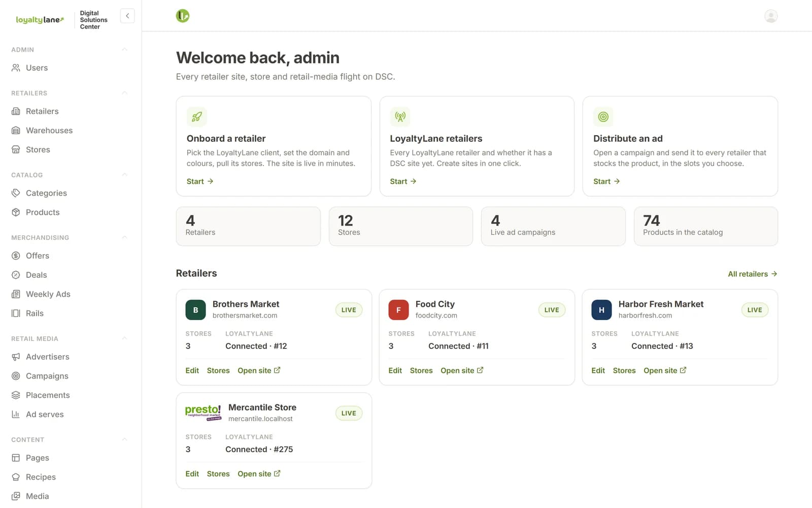Open the 4 Live ad campaigns tile
Viewport: 812px width, 508px height.
coord(553,226)
